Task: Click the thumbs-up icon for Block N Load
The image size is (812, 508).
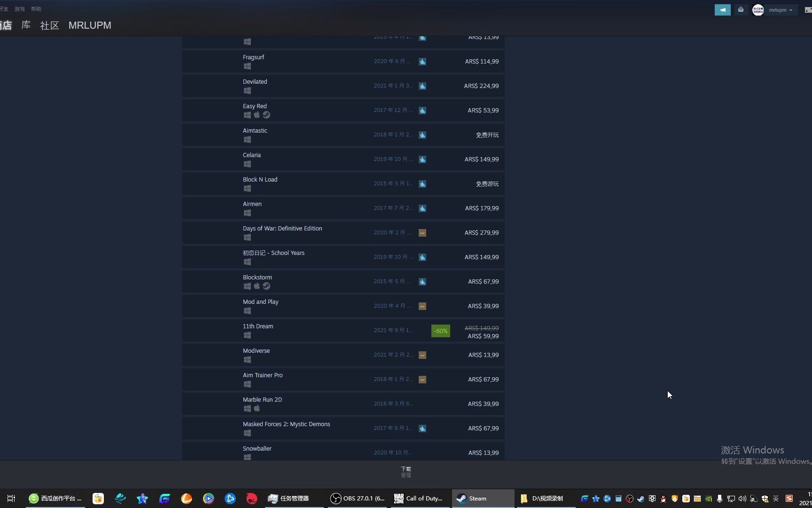Action: pos(422,184)
